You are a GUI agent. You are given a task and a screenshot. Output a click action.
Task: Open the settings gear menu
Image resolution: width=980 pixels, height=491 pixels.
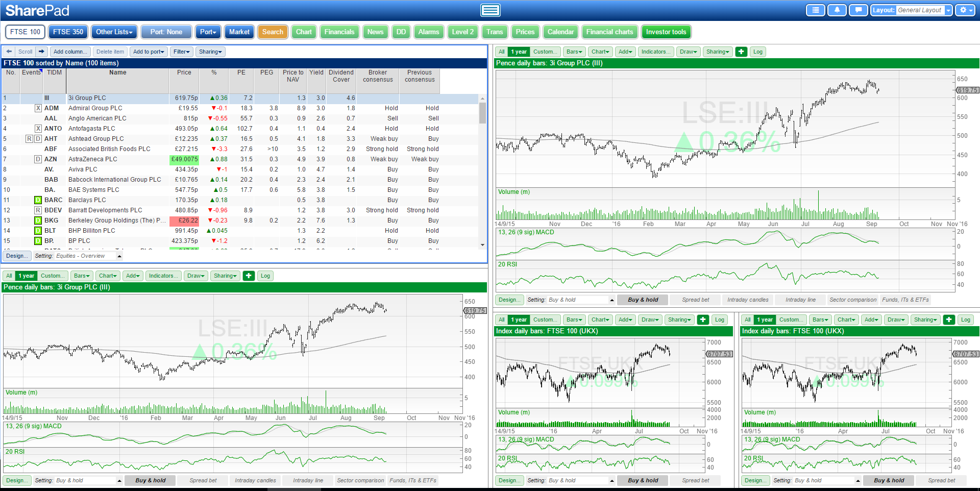[x=965, y=10]
